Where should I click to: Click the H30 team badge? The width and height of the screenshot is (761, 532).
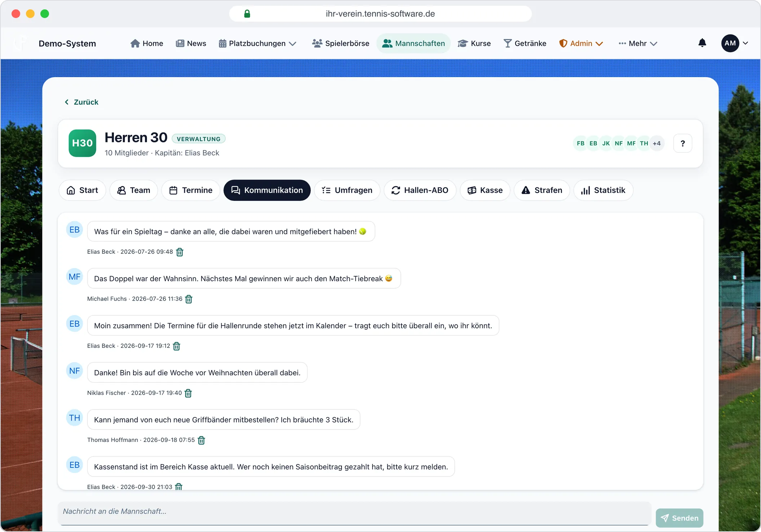tap(83, 143)
